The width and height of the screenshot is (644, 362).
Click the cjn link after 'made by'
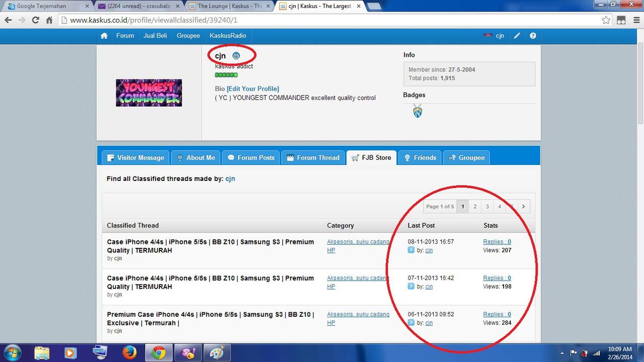click(230, 178)
